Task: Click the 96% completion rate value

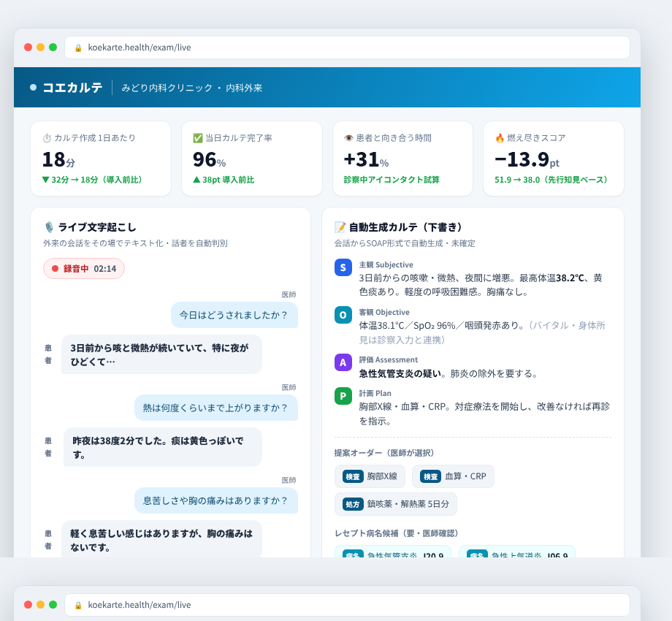Action: tap(209, 160)
